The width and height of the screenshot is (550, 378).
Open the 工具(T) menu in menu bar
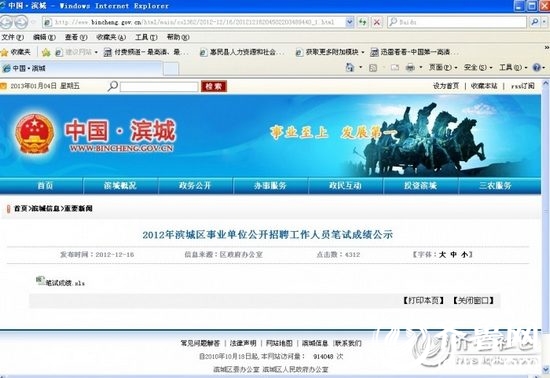(x=146, y=37)
